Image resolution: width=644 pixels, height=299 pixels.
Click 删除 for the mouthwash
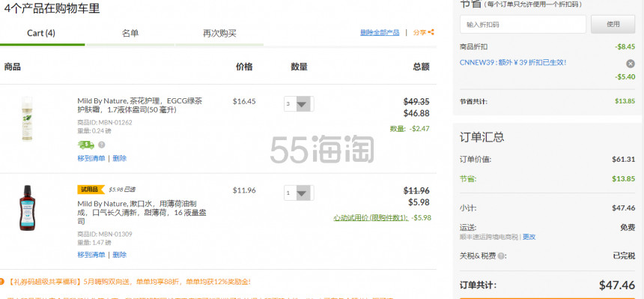pos(120,255)
